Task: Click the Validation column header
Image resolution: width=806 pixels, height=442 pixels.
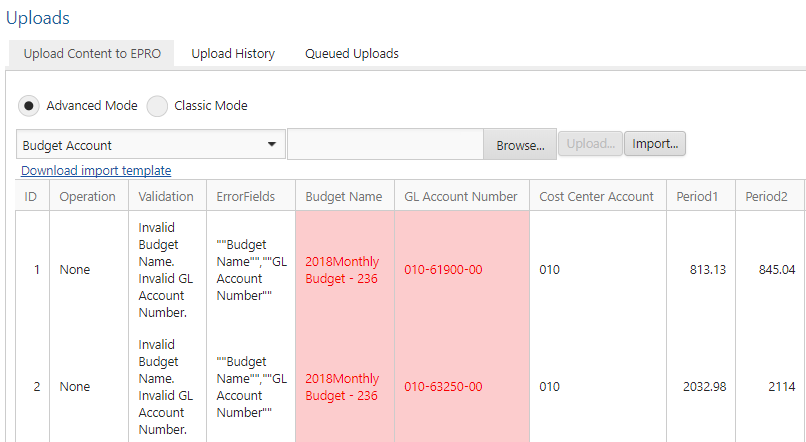Action: (x=166, y=197)
